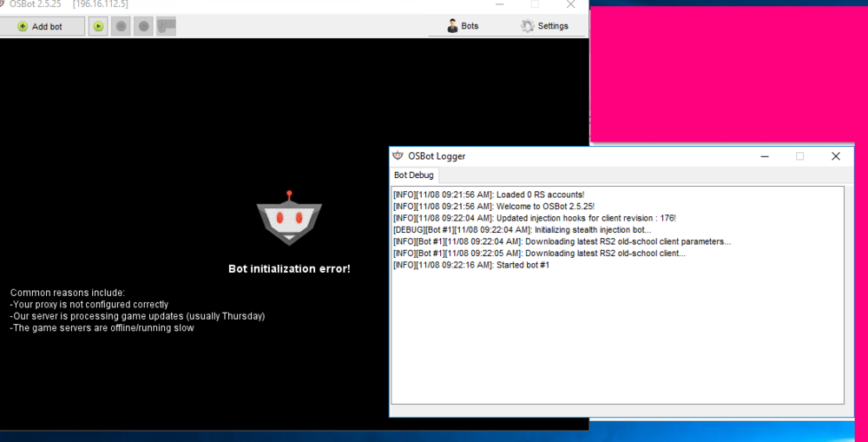Click log line 'Welcome to OSBot 2.5.25!'
The width and height of the screenshot is (868, 442).
[494, 207]
